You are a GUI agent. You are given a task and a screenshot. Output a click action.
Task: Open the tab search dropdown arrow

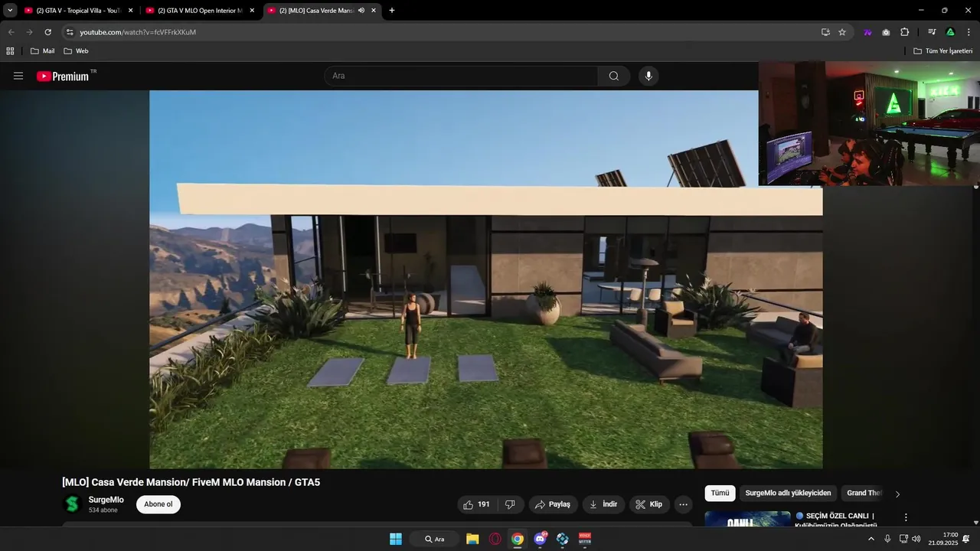(10, 11)
